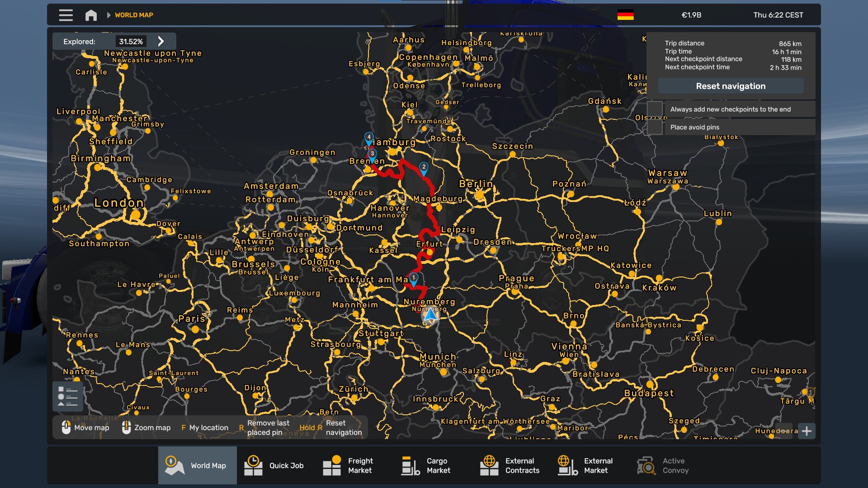
Task: Open the Freight Market tab
Action: [355, 465]
